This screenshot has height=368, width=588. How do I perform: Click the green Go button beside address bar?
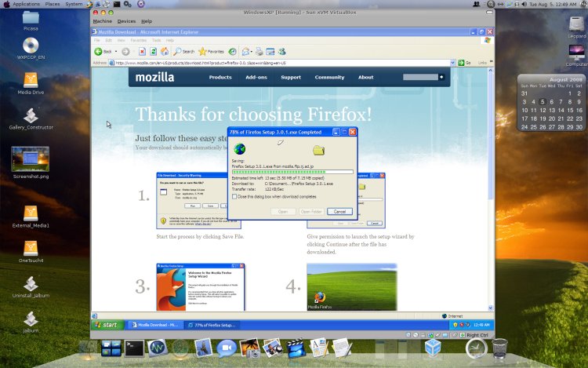coord(464,63)
